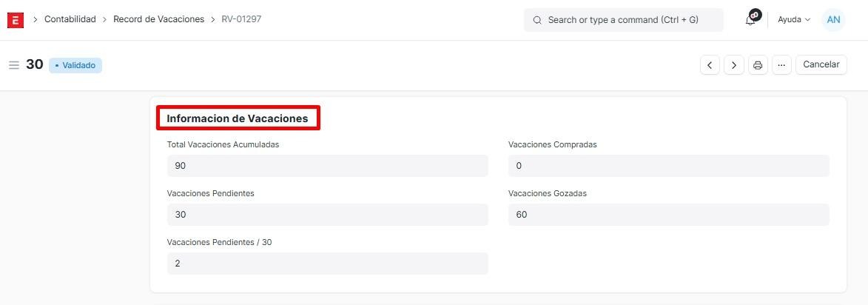Click the Vacaciones Compradas field

pyautogui.click(x=668, y=166)
